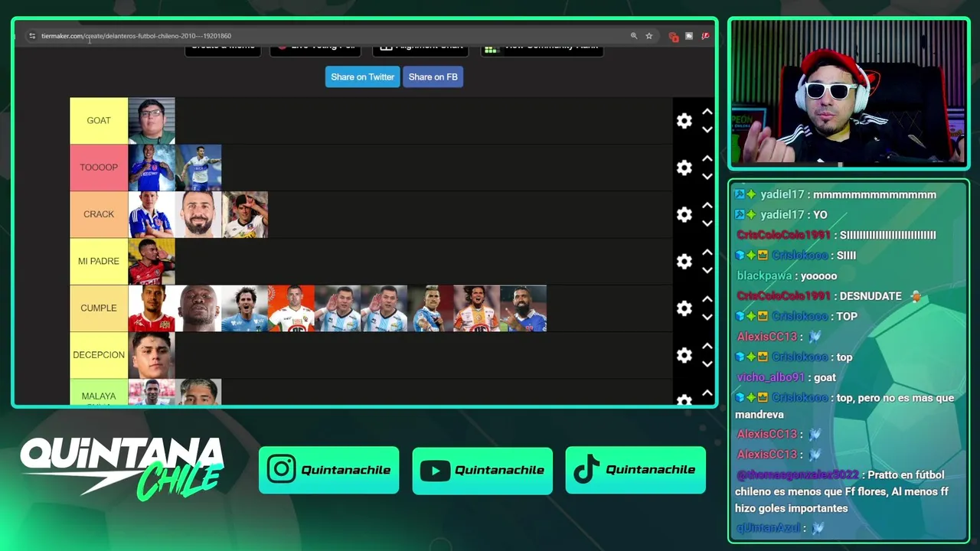Click the YouTube Quintanachile banner
This screenshot has height=551, width=980.
pos(482,470)
